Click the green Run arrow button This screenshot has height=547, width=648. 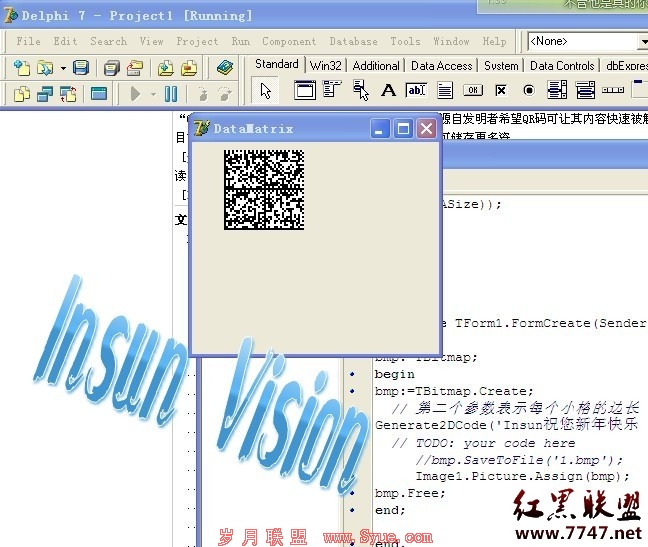pos(135,94)
